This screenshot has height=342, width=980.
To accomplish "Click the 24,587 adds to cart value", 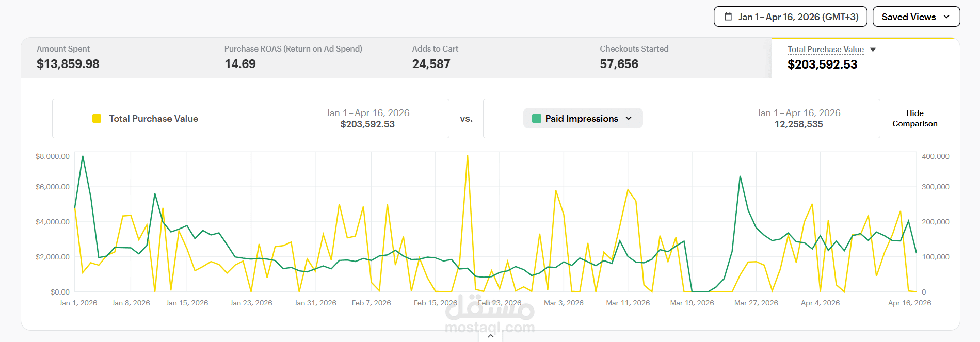I will tap(431, 64).
